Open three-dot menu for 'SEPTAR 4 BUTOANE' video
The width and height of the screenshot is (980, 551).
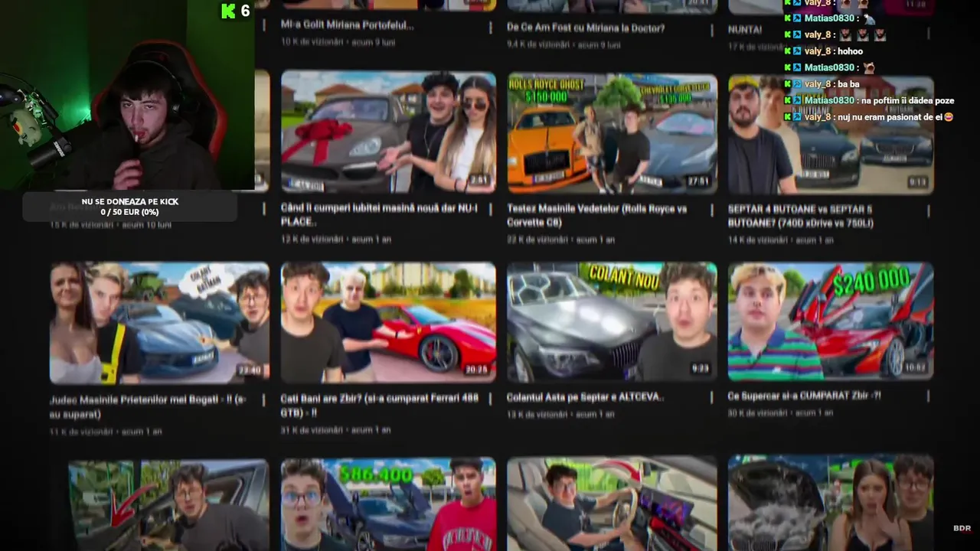[929, 210]
